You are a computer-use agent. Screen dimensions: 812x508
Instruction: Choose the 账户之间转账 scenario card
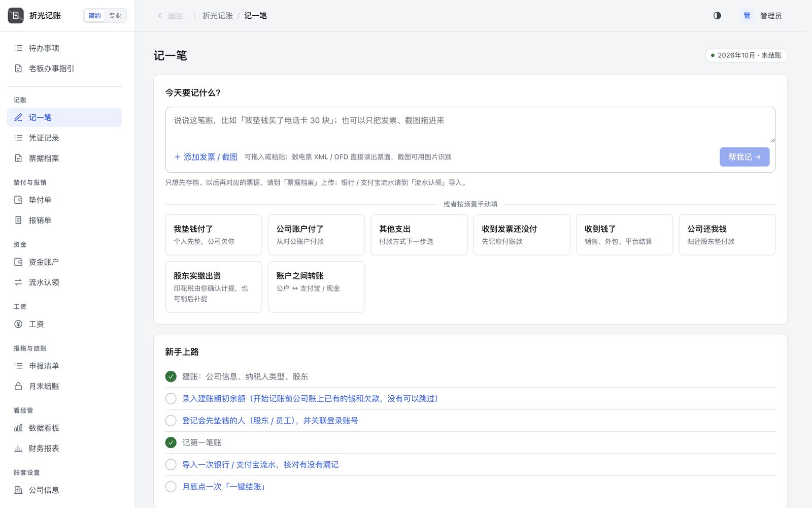pos(316,287)
